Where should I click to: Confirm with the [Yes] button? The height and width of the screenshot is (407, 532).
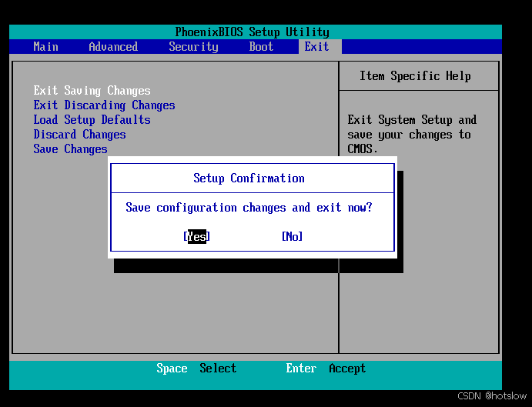click(x=197, y=236)
